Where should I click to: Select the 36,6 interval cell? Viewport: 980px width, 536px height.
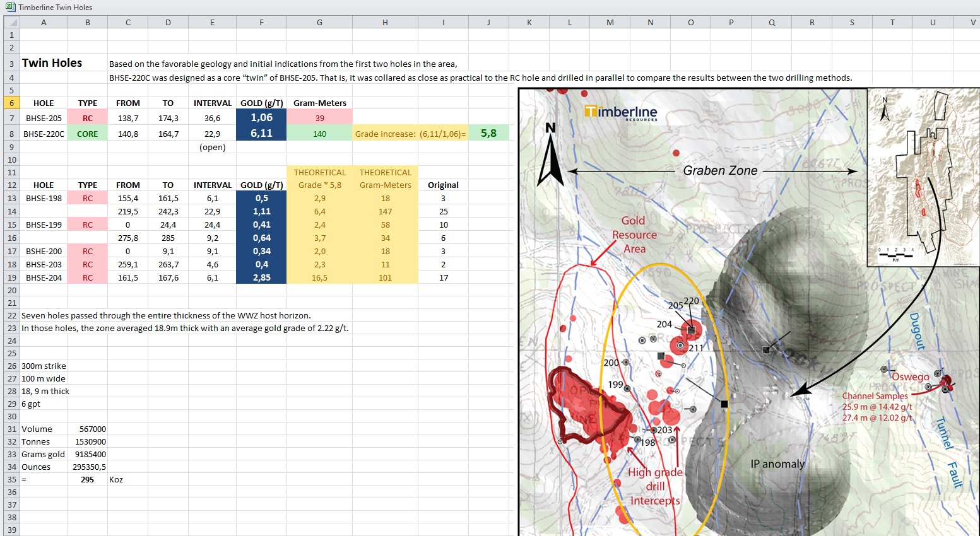(212, 118)
